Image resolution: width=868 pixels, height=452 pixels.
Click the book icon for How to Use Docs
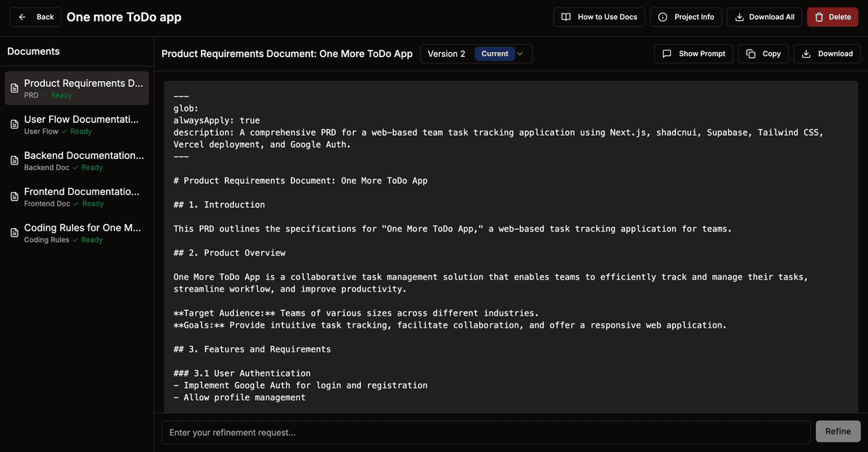click(x=566, y=17)
